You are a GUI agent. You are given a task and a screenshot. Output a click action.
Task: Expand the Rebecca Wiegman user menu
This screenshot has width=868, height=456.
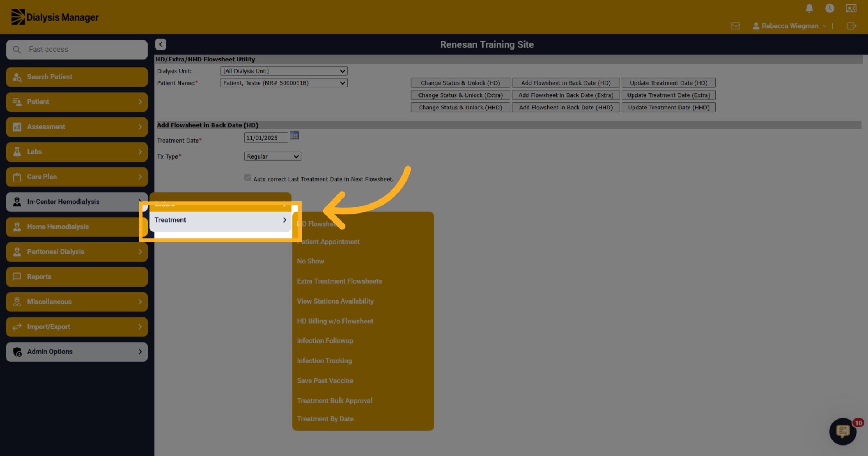pos(790,26)
